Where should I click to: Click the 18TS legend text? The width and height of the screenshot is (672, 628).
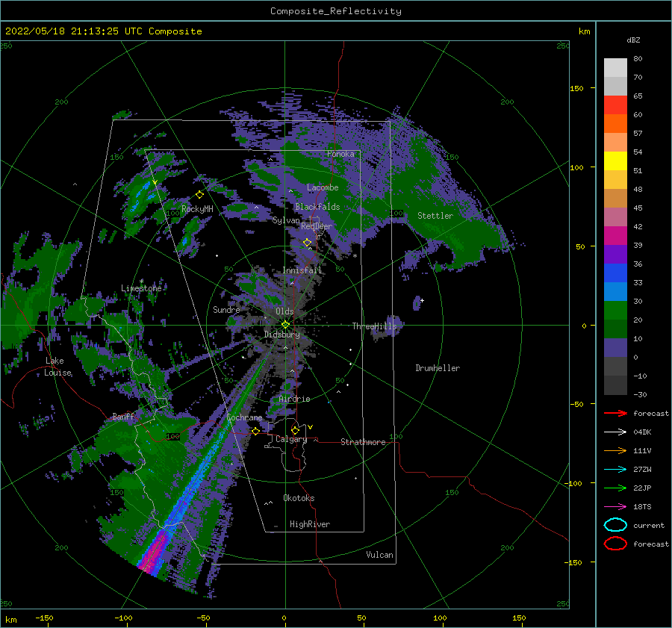point(642,507)
